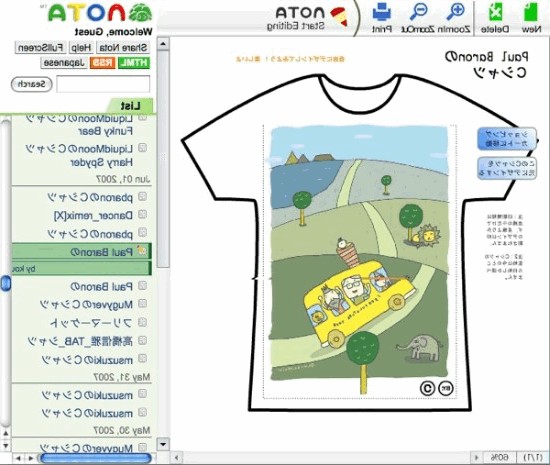The width and height of the screenshot is (550, 465).
Task: Click canvas scrollbar up arrow
Action: [x=163, y=44]
